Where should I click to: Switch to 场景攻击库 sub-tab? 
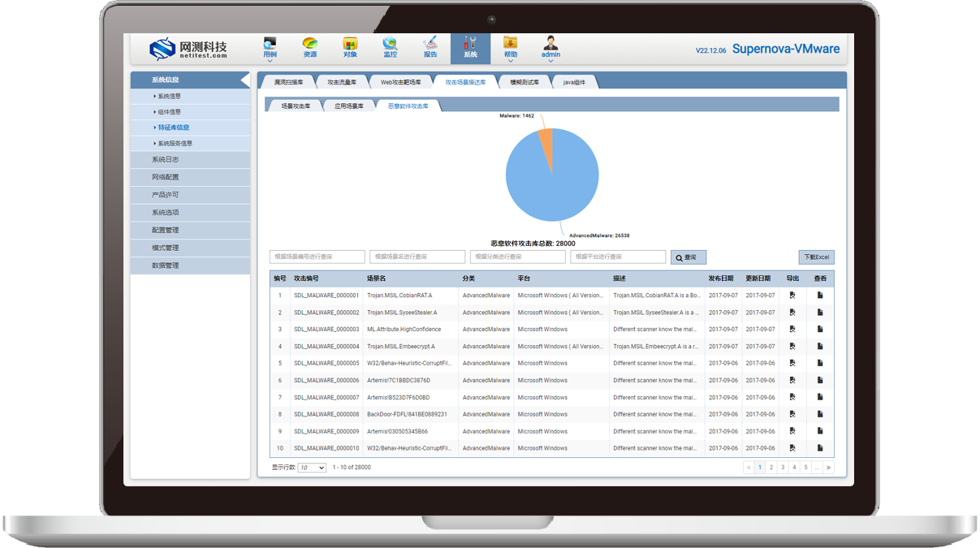(x=296, y=106)
